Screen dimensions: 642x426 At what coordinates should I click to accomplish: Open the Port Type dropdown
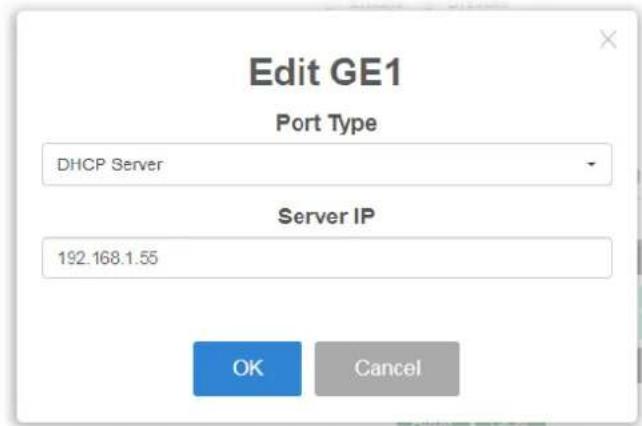327,164
